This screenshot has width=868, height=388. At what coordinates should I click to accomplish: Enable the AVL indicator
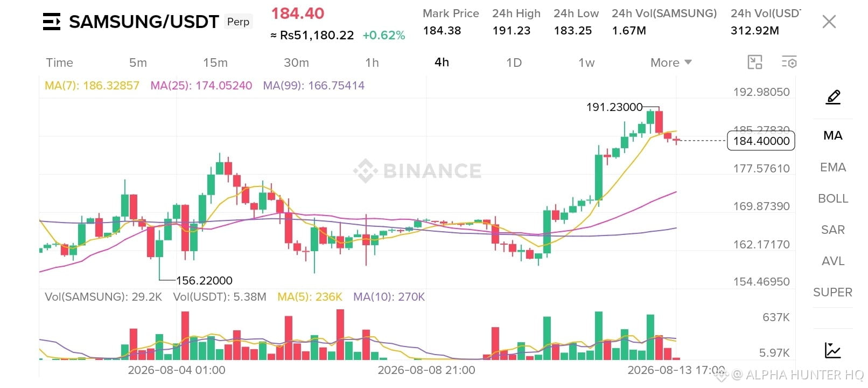tap(833, 261)
